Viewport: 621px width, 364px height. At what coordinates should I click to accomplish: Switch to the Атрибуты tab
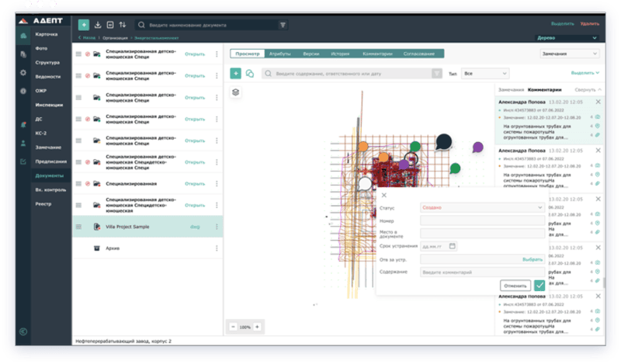tap(279, 54)
